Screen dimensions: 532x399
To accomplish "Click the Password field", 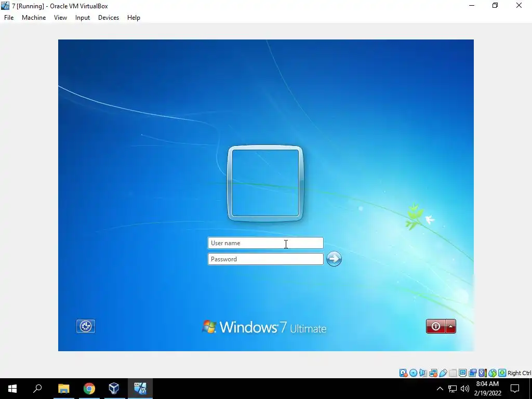I will point(265,259).
